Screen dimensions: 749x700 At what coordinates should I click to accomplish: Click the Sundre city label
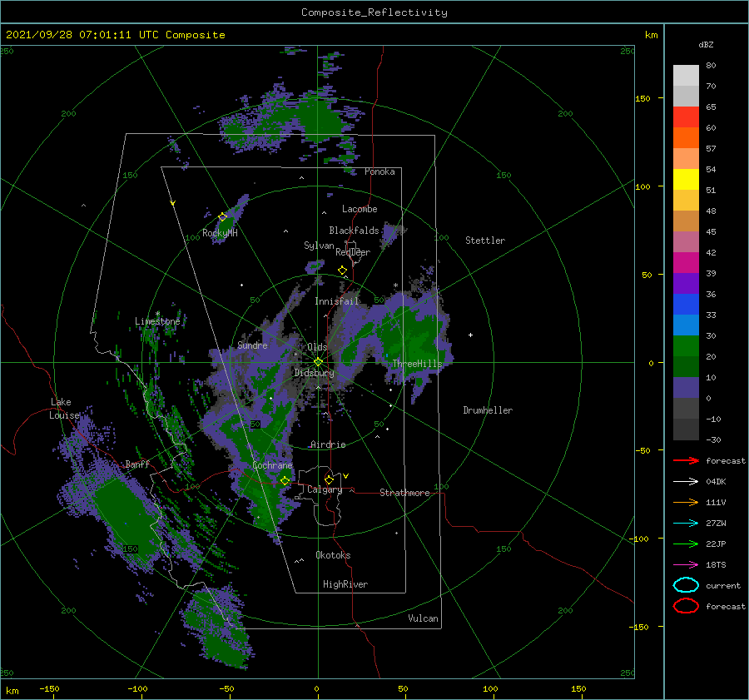coord(252,345)
